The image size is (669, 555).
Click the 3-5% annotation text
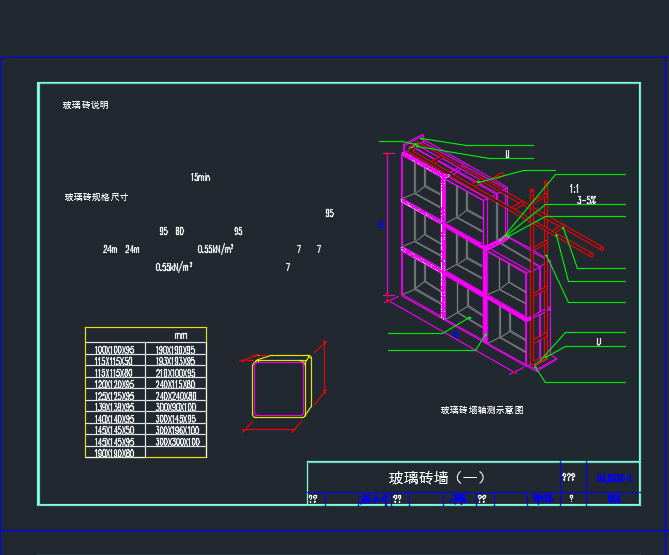(x=587, y=200)
